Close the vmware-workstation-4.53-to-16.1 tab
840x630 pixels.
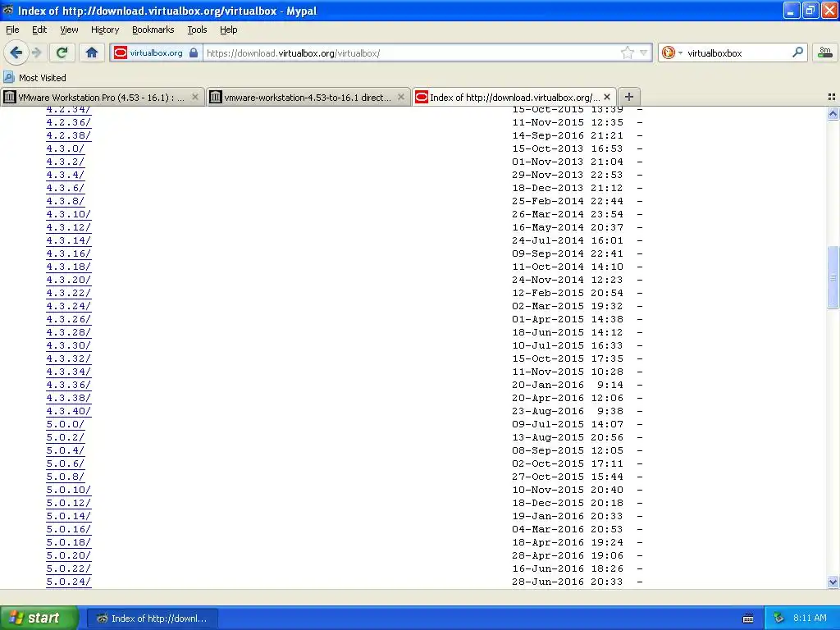(x=400, y=97)
